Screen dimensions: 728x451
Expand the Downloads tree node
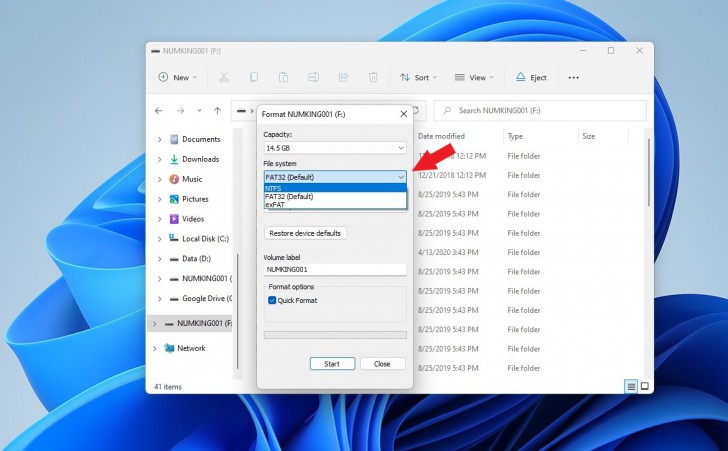(159, 159)
